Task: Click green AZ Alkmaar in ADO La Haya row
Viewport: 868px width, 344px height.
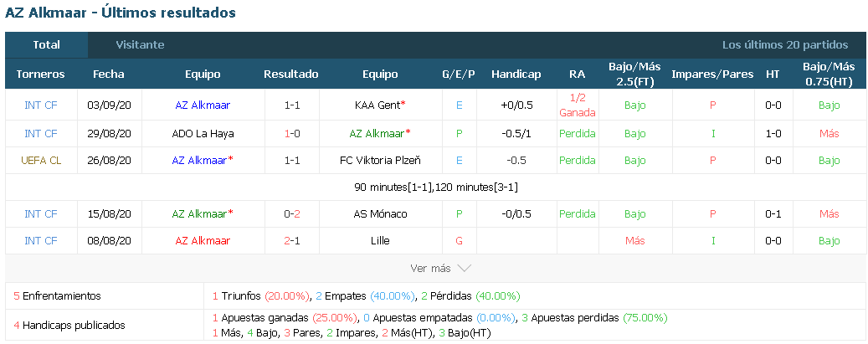Action: coord(378,134)
